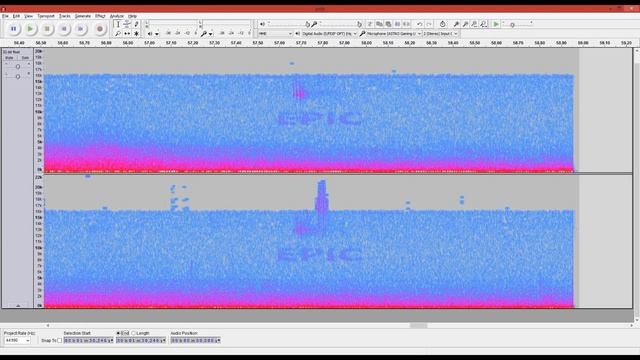Open the Analyze menu
The height and width of the screenshot is (360, 640).
[x=117, y=16]
